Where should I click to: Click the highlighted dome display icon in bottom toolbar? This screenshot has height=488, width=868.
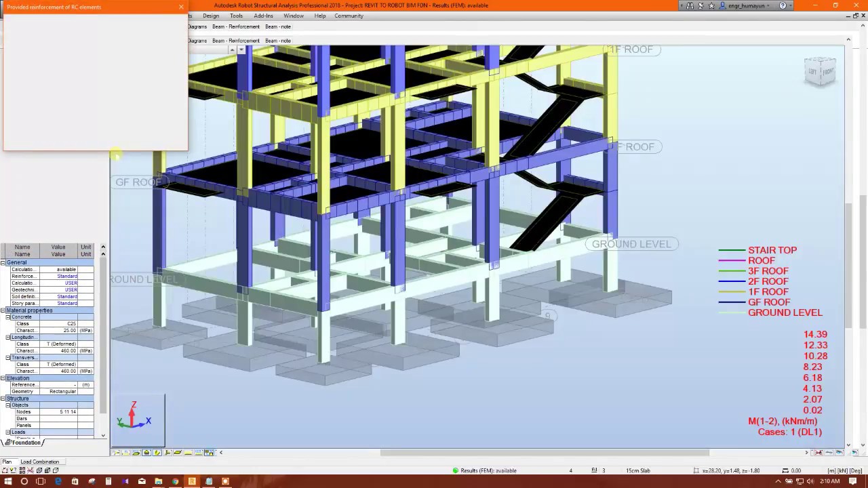pyautogui.click(x=146, y=452)
